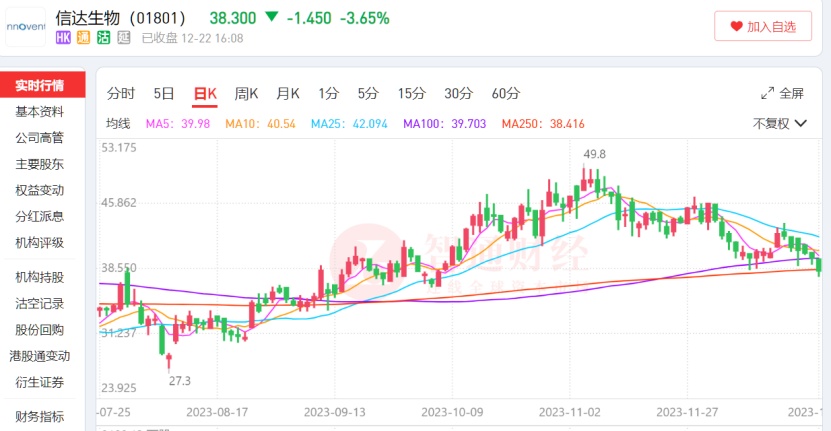Switch to the 30分 chart tab

tap(458, 93)
